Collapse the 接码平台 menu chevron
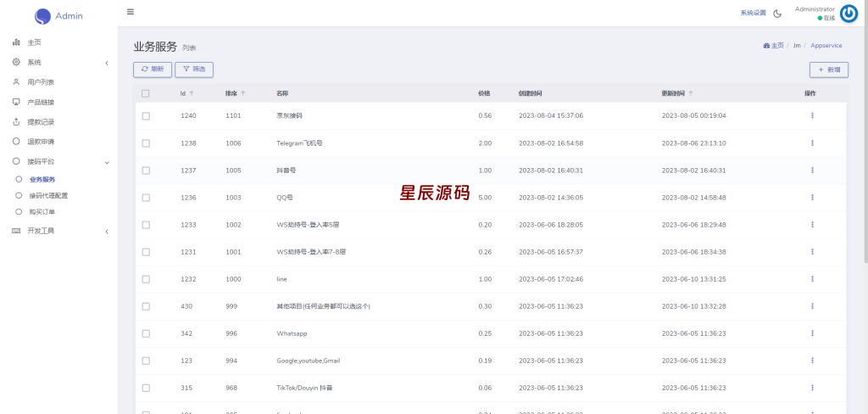 [107, 162]
